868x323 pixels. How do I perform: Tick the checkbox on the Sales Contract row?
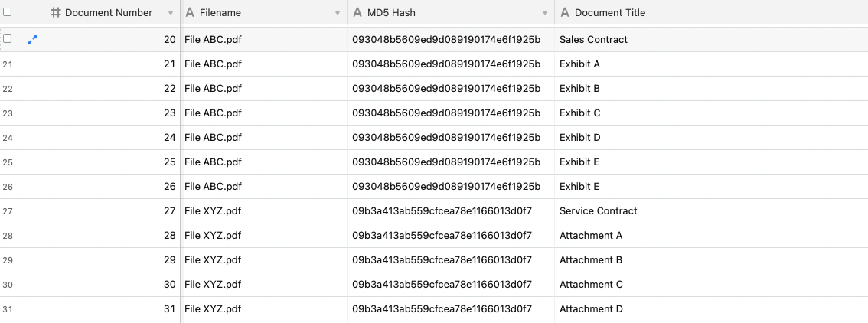point(7,39)
